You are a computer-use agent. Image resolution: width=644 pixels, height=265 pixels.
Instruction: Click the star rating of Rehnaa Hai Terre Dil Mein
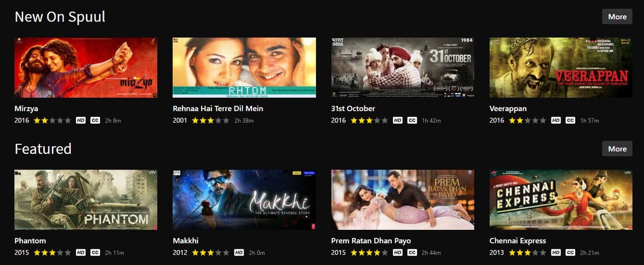click(210, 120)
